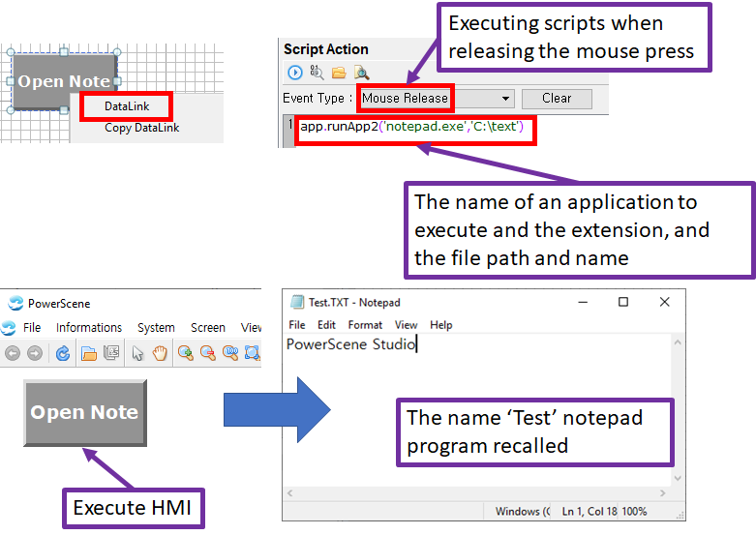Click the zoom out magnifier in PowerScene toolbar

click(208, 353)
